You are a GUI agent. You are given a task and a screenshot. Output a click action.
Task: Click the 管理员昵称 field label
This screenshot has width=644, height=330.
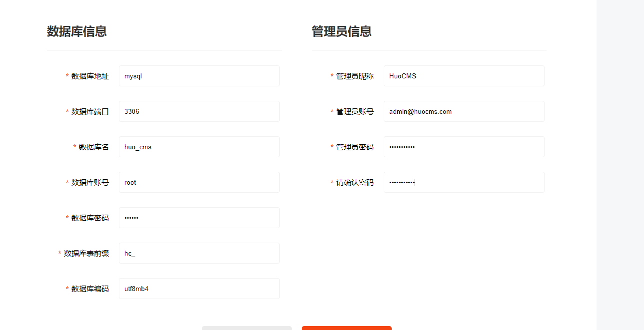(x=355, y=75)
